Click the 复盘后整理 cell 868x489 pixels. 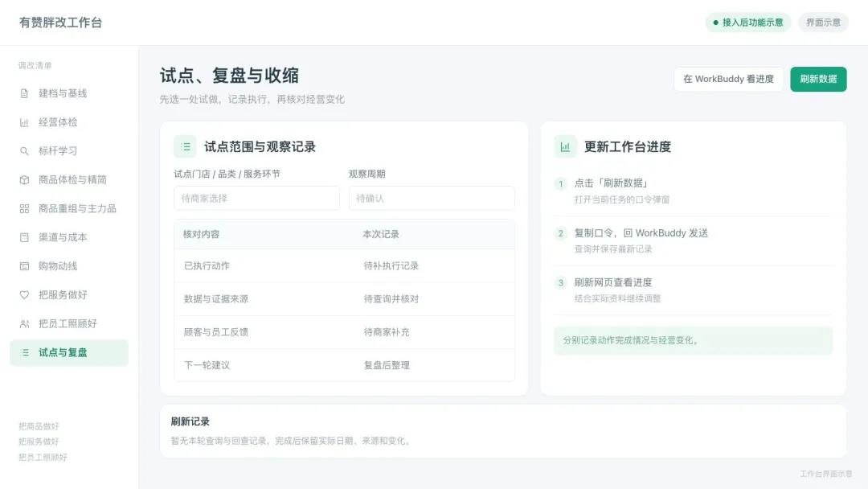387,365
